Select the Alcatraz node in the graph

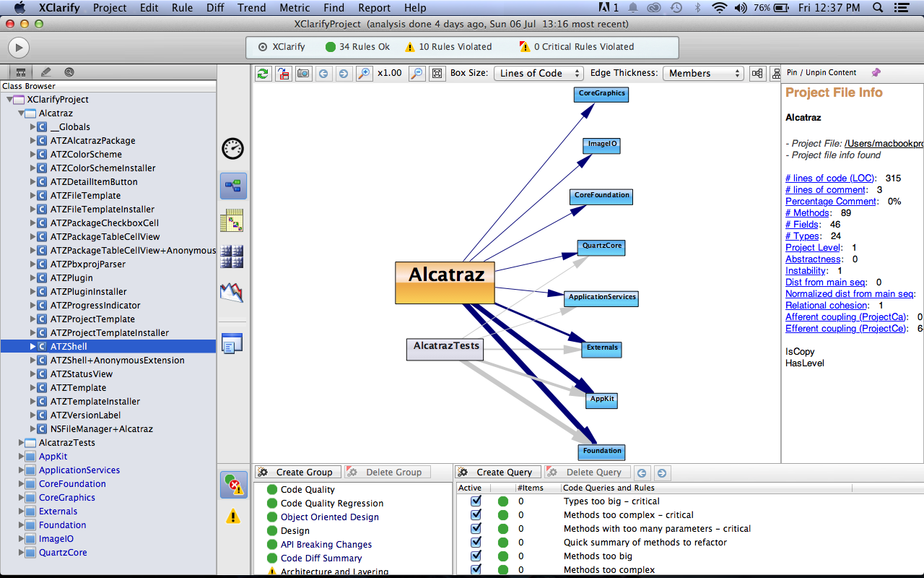pos(445,282)
